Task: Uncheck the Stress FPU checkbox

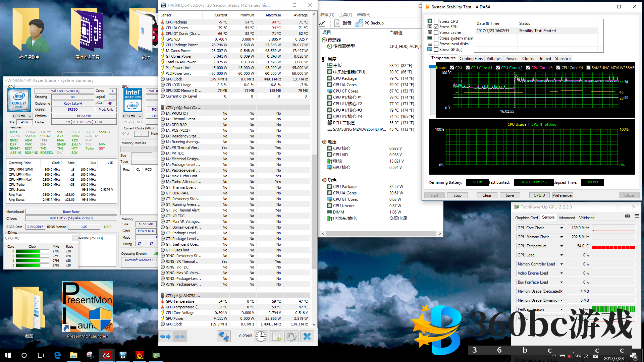Action: 436,27
